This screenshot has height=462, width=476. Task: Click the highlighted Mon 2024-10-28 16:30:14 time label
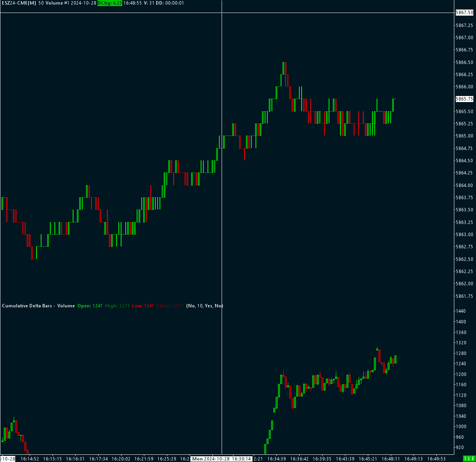click(x=222, y=459)
